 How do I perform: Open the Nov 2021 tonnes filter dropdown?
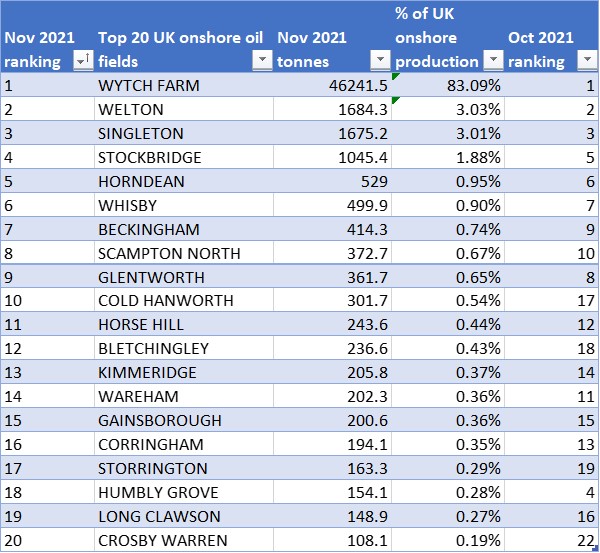[379, 61]
